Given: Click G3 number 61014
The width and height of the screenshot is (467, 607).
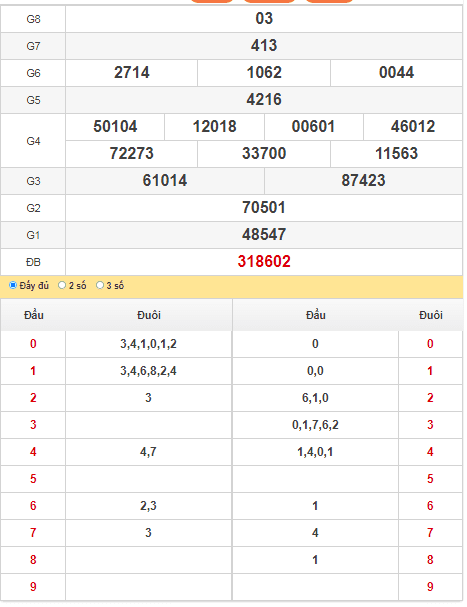Looking at the screenshot, I should pos(165,181).
